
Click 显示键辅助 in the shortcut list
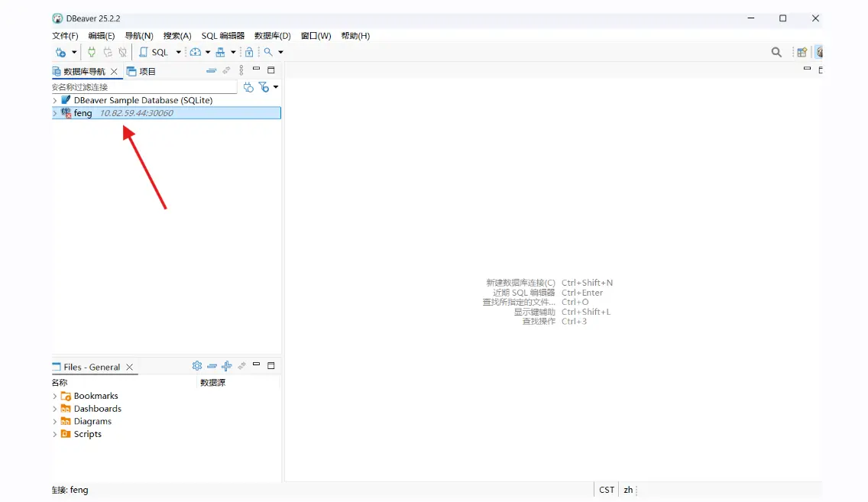coord(536,312)
